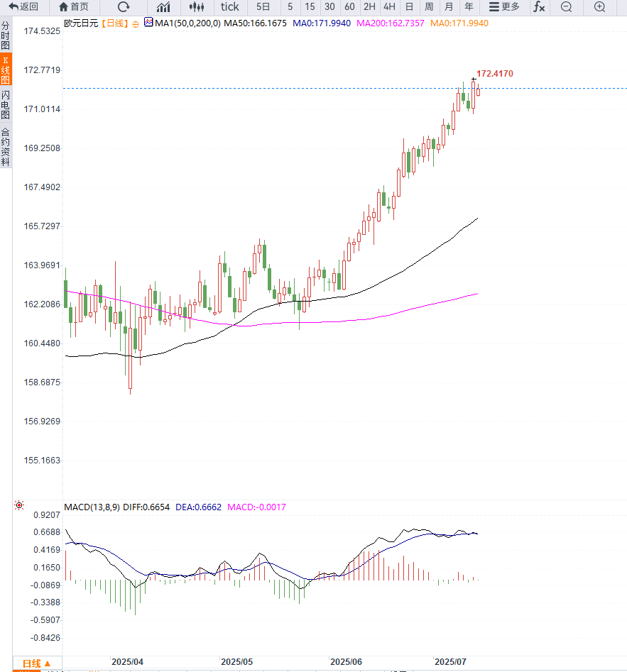The image size is (627, 672).
Task: Select the 日 daily timeframe
Action: 409,7
